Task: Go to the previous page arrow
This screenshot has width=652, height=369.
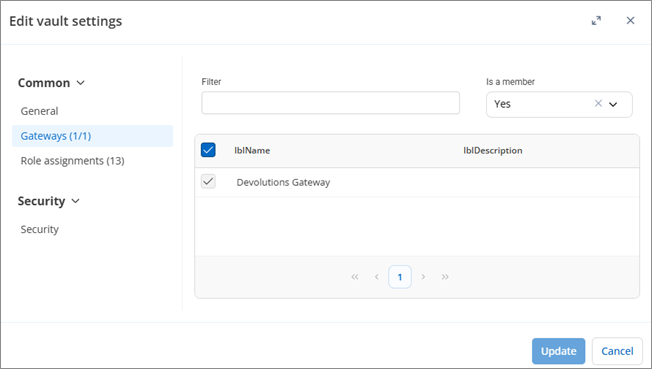Action: (x=376, y=277)
